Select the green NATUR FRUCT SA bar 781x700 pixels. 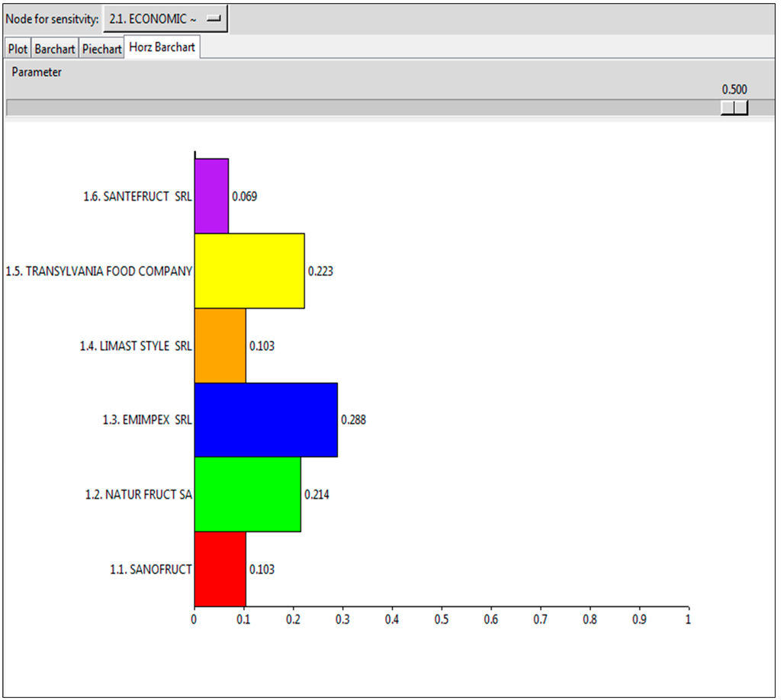tap(247, 495)
